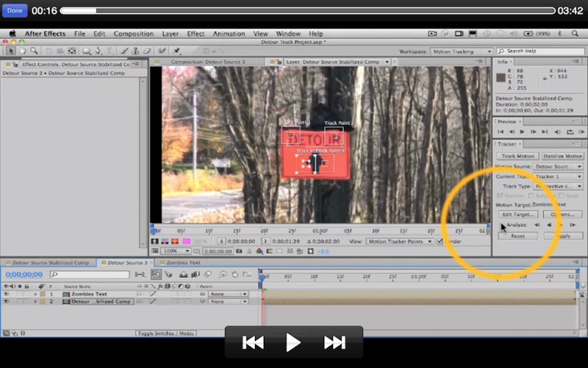
Task: Open the Current Track Tracker 1 dropdown
Action: 558,177
